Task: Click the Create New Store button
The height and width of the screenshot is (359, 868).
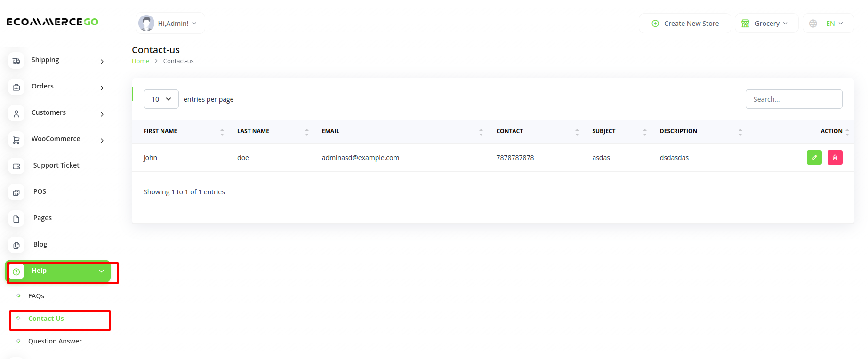Action: click(685, 24)
